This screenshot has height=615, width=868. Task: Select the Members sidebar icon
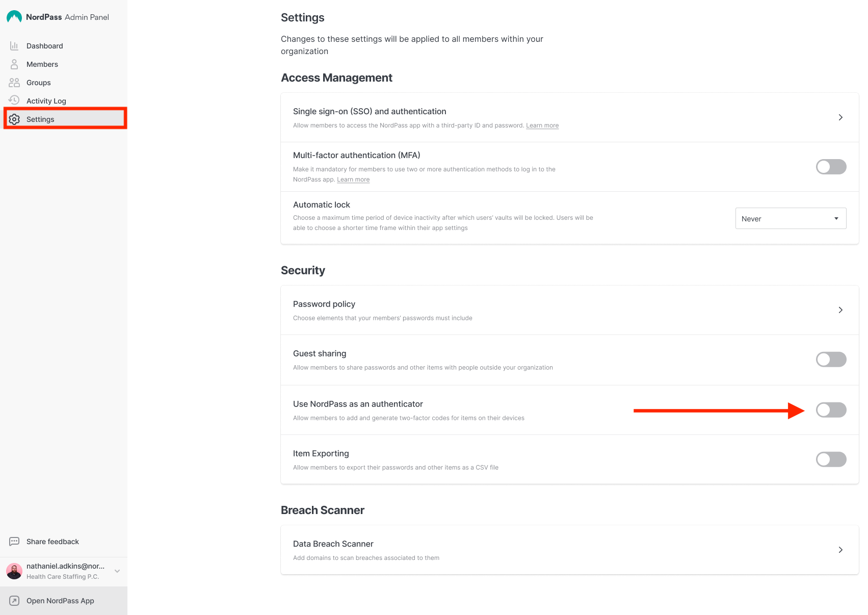click(x=14, y=64)
